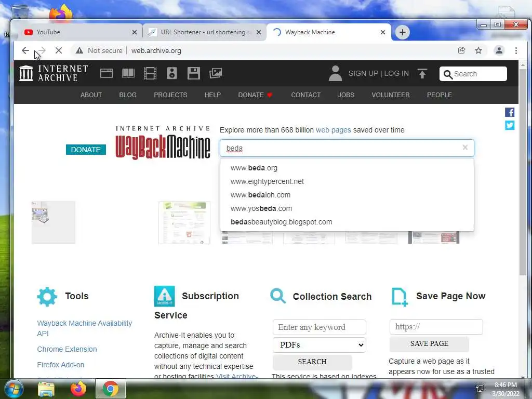
Task: Clear the Wayback search field with X
Action: [465, 147]
